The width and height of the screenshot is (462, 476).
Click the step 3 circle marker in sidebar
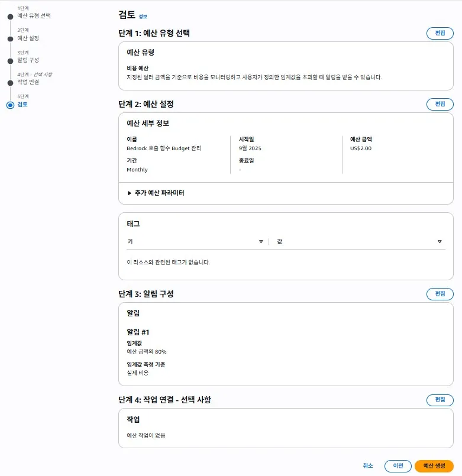coord(10,60)
